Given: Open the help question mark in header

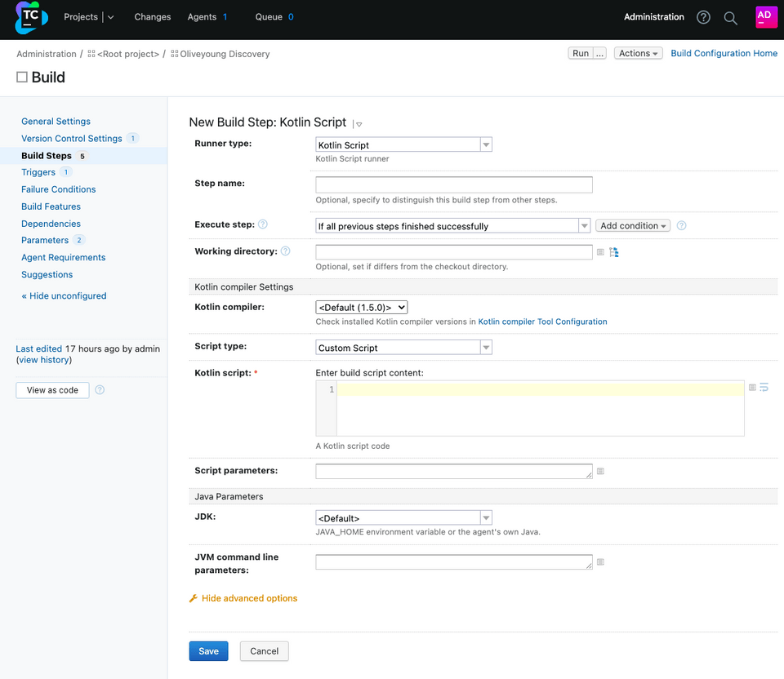Looking at the screenshot, I should 703,18.
